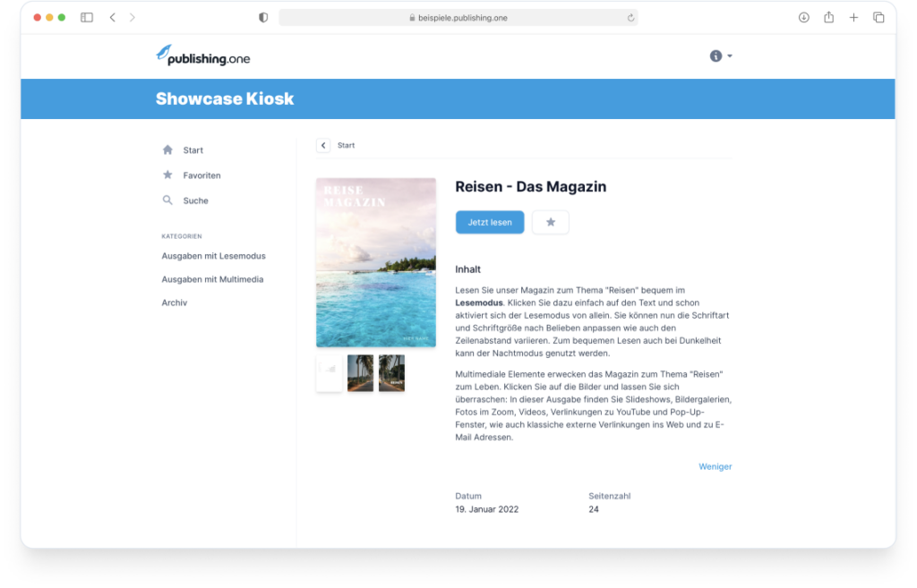Image resolution: width=917 pixels, height=588 pixels.
Task: Open the info icon dropdown menu
Action: click(x=720, y=55)
